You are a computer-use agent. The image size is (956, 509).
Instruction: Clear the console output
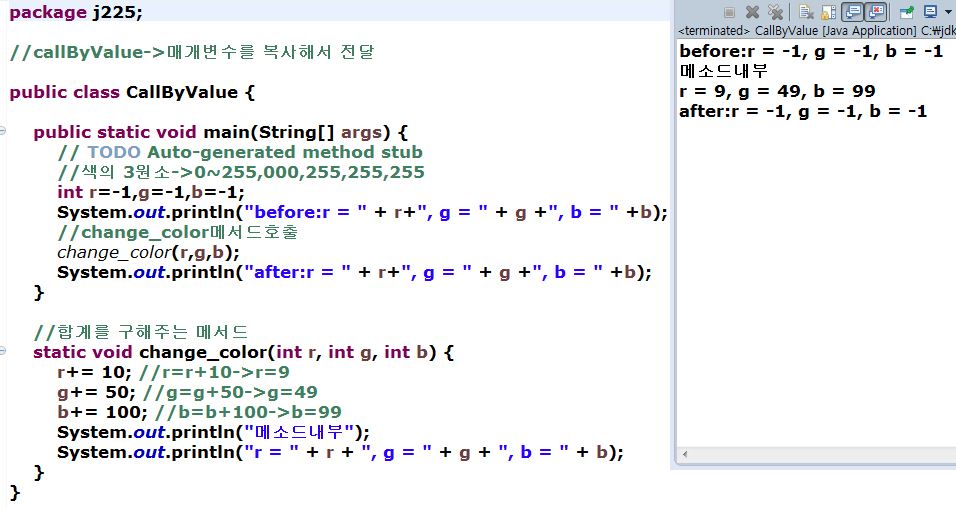tap(806, 12)
